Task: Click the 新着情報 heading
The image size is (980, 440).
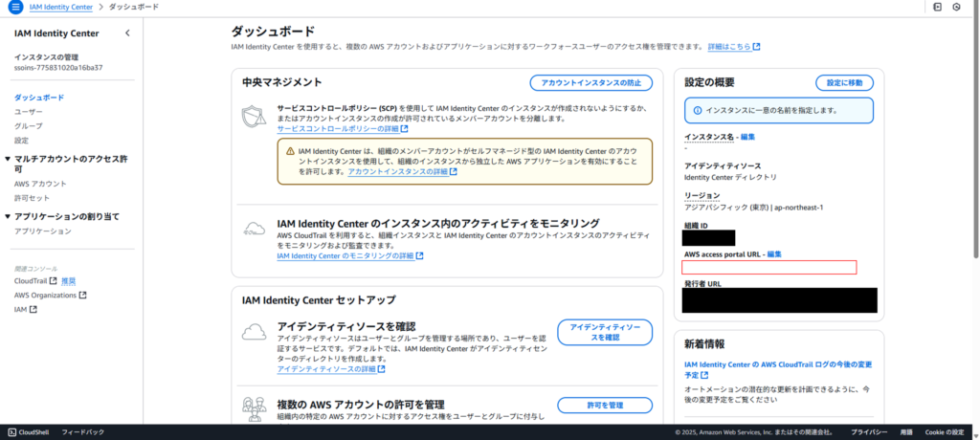Action: tap(704, 343)
